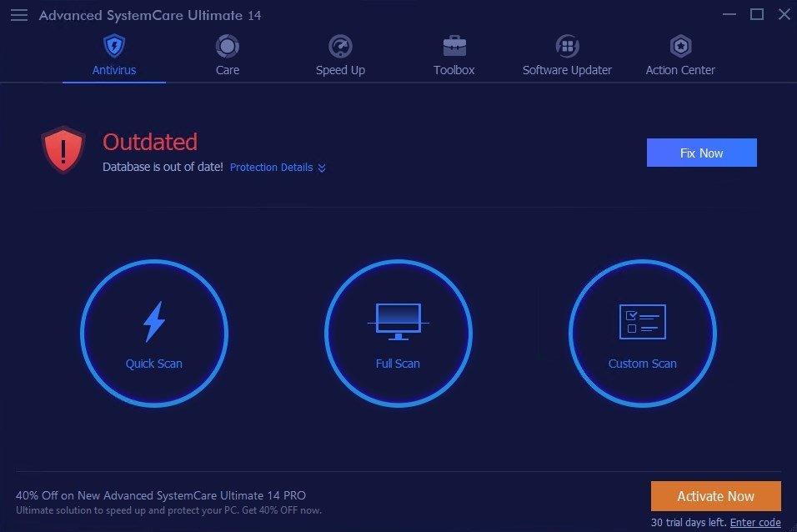Click the Software Updater grid icon

[567, 47]
